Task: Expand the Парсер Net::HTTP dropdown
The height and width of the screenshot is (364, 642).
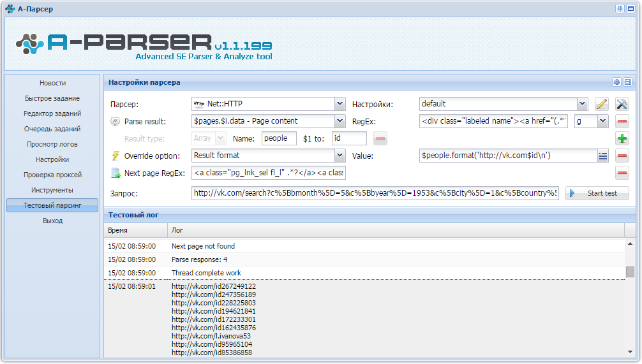Action: pyautogui.click(x=340, y=104)
